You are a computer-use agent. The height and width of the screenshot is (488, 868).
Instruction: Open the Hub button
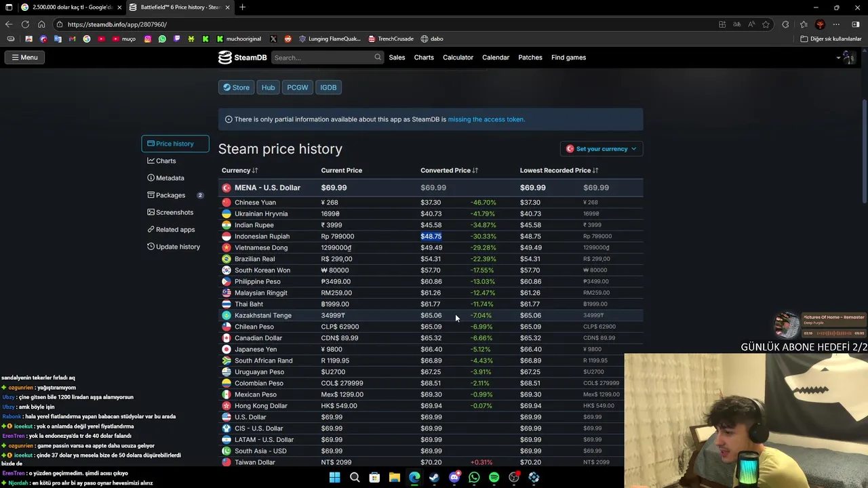click(x=268, y=87)
